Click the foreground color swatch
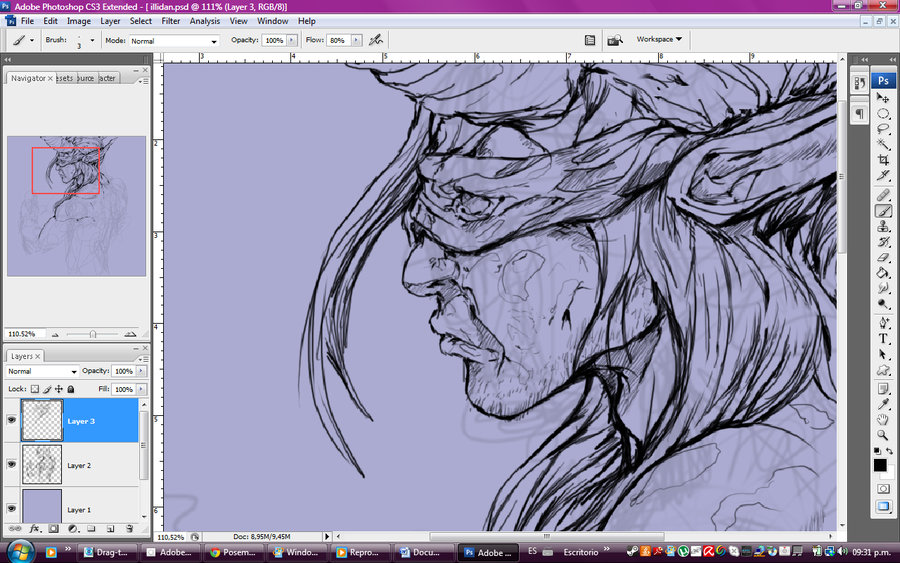This screenshot has height=563, width=900. pyautogui.click(x=880, y=465)
